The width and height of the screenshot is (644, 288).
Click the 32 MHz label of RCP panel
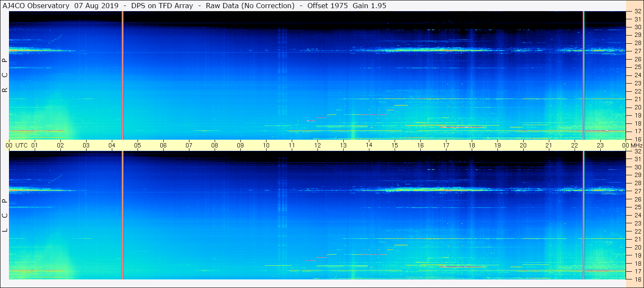pos(637,12)
